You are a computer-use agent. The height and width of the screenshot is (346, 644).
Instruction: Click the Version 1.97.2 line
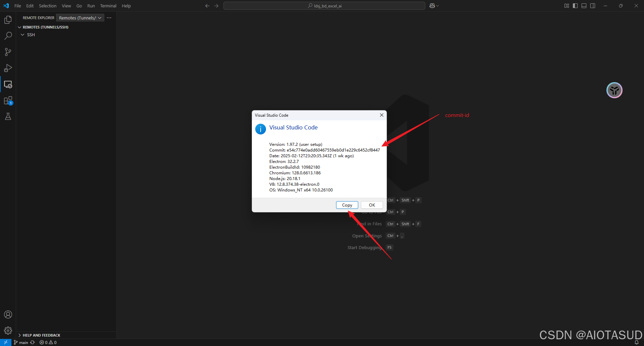296,145
